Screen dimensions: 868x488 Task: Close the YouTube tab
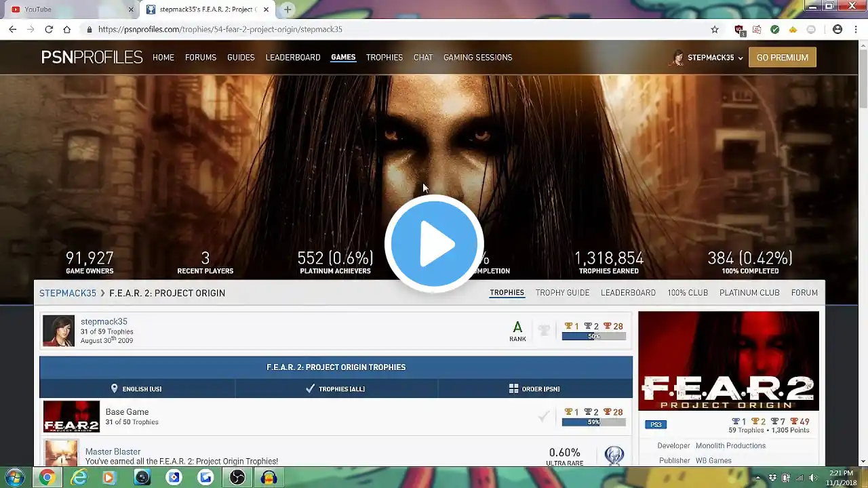[x=131, y=9]
